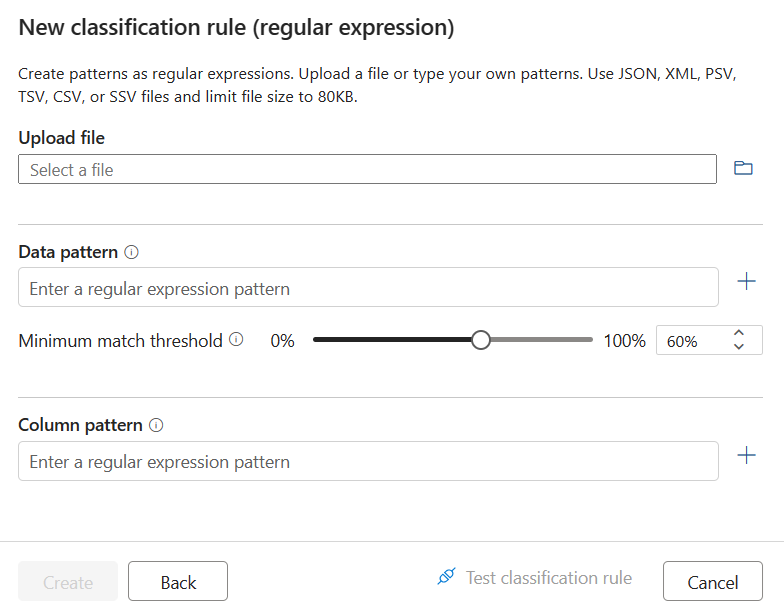Add a data pattern with the plus icon
The height and width of the screenshot is (613, 784).
pos(746,282)
